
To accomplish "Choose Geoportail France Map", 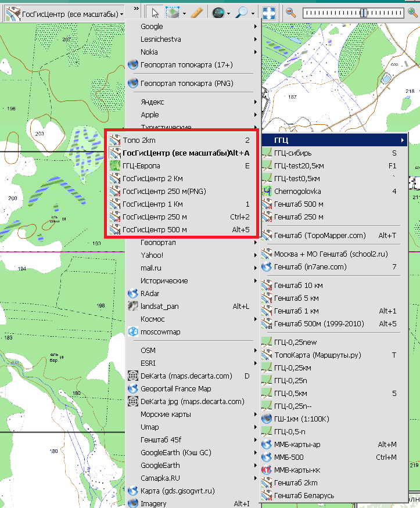I will point(175,389).
